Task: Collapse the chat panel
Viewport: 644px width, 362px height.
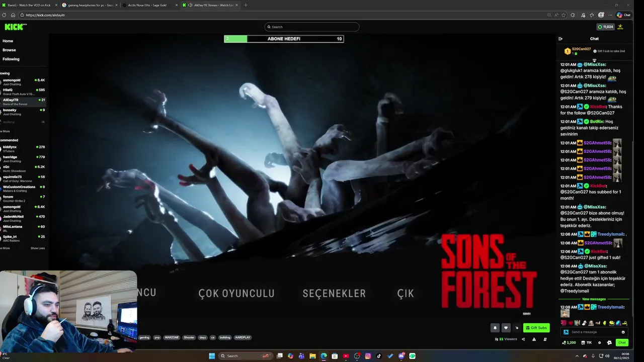Action: pos(560,39)
